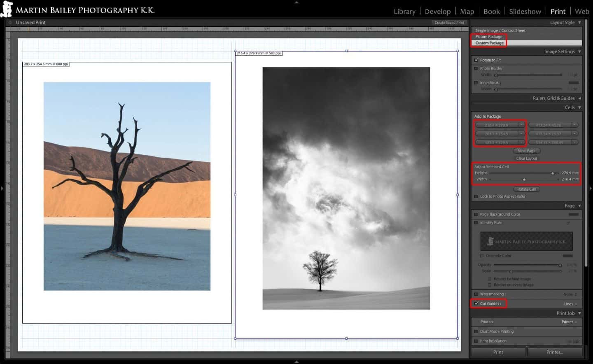Viewport: 593px width, 364px height.
Task: Enable the Photo Border option
Action: click(476, 68)
